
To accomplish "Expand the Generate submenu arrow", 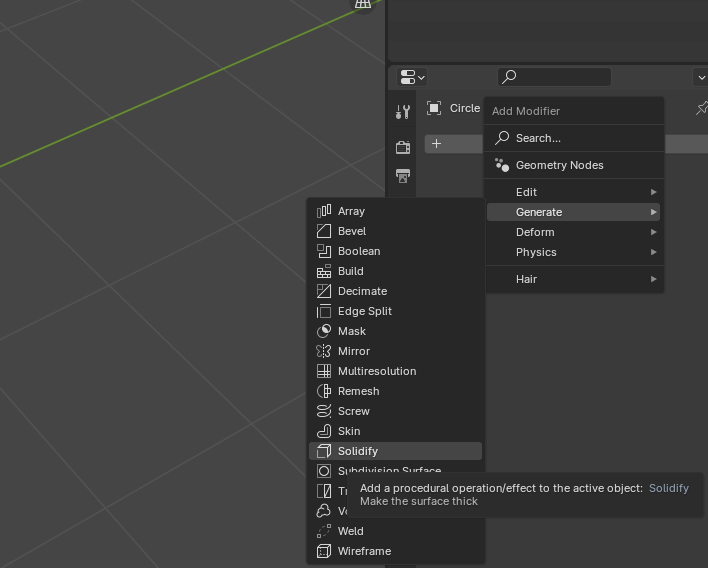I will coord(653,212).
